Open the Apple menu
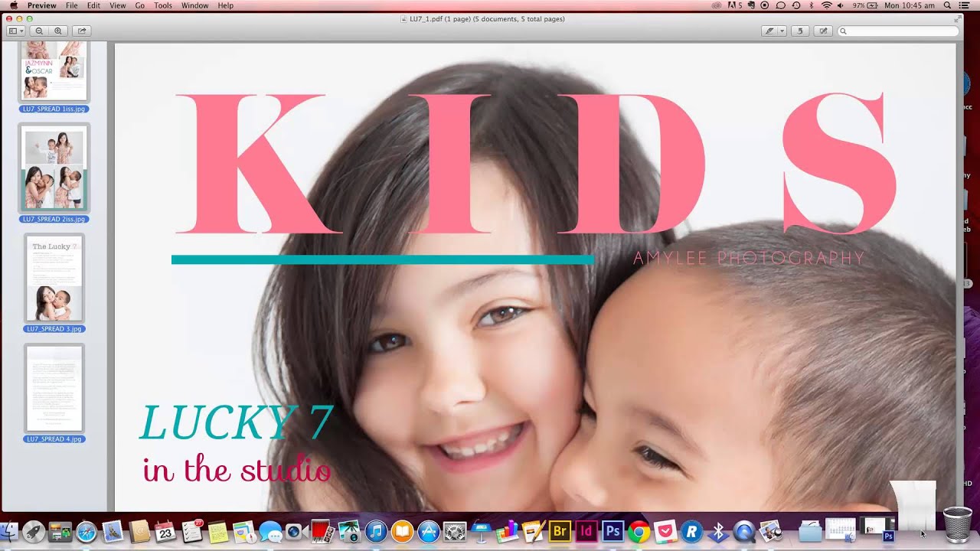This screenshot has height=551, width=980. pyautogui.click(x=13, y=5)
